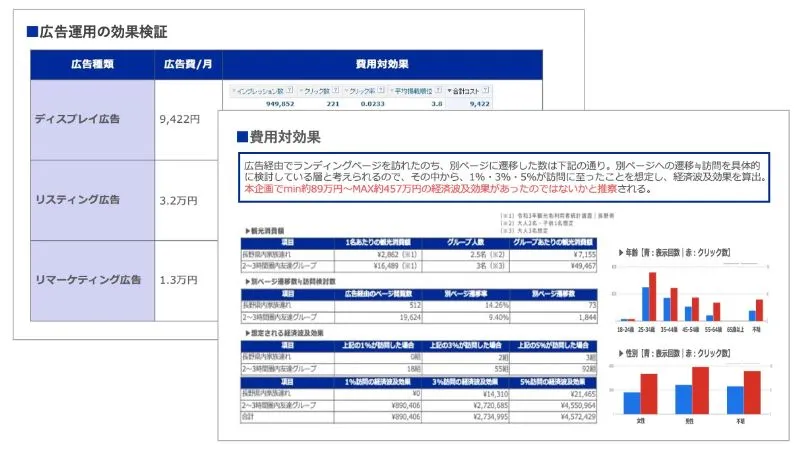
Task: Click the help icon beside クリック数
Action: point(336,90)
